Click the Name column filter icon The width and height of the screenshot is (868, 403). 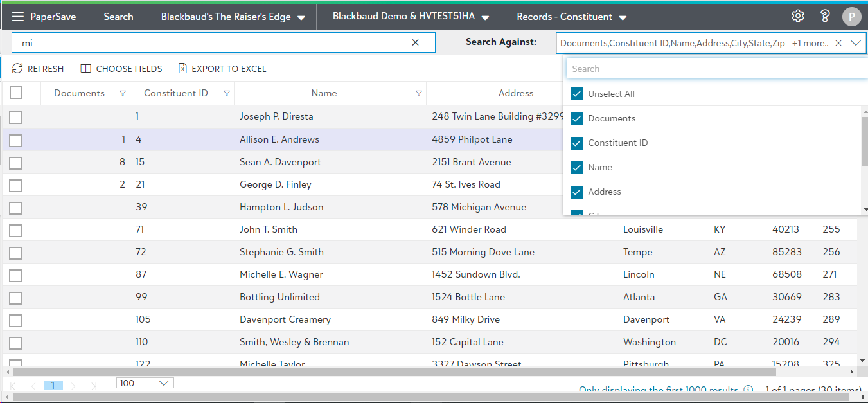click(419, 94)
